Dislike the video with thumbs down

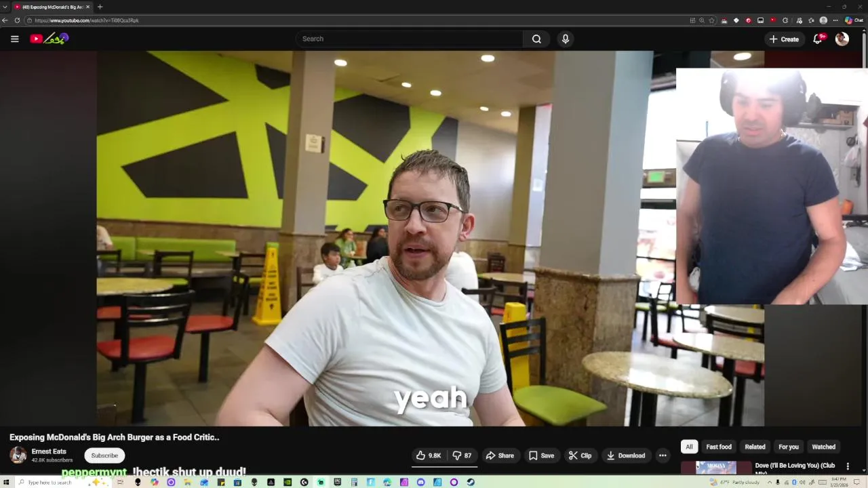tap(462, 455)
